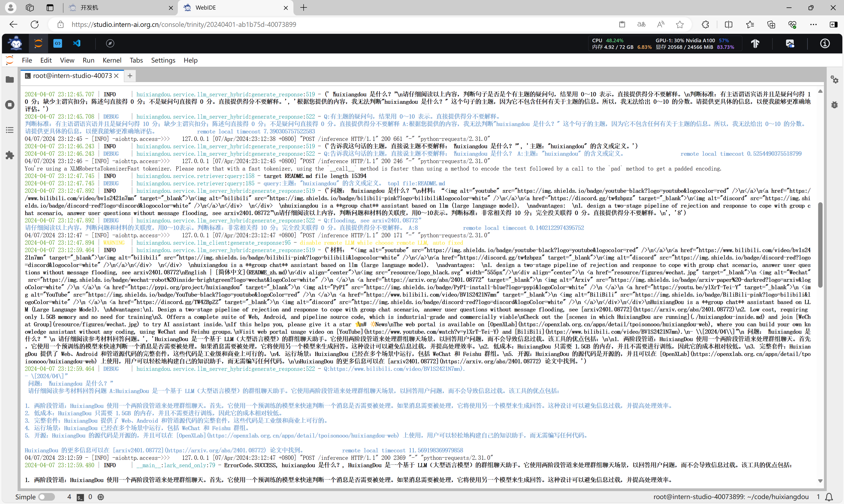Open the table of contents icon
This screenshot has width=844, height=504.
point(10,130)
